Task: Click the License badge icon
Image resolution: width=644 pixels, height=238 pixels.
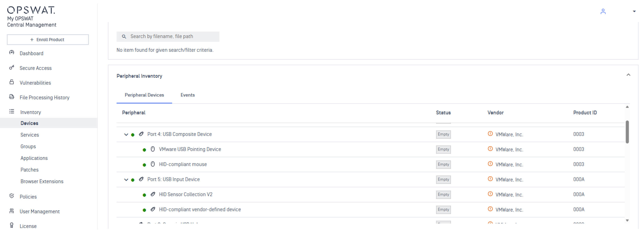Action: (x=12, y=225)
